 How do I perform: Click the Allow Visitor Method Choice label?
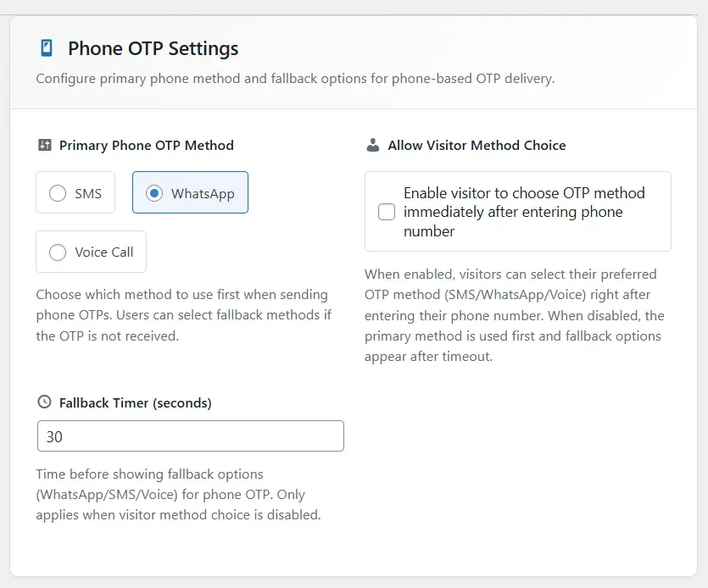coord(477,145)
